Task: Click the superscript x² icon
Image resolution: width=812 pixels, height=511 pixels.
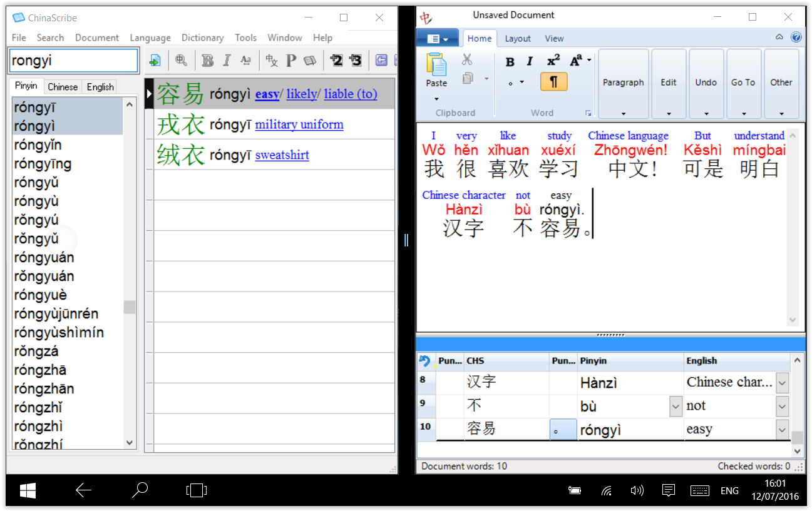Action: pyautogui.click(x=553, y=61)
